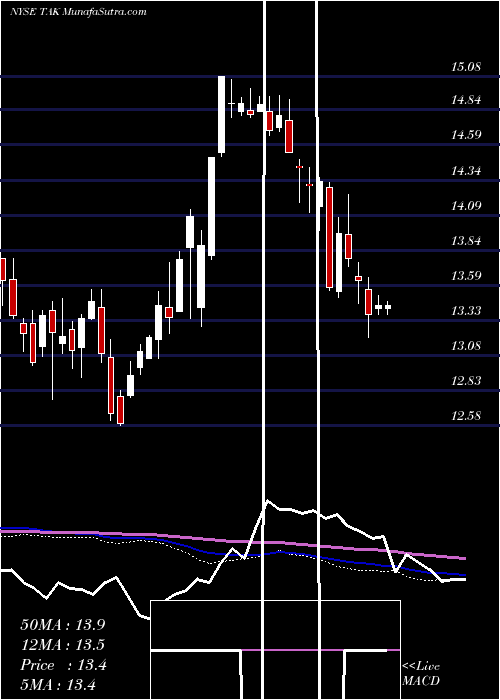Screen dimensions: 500x700
Task: Click the 14.84 price axis label
Action: (x=466, y=100)
